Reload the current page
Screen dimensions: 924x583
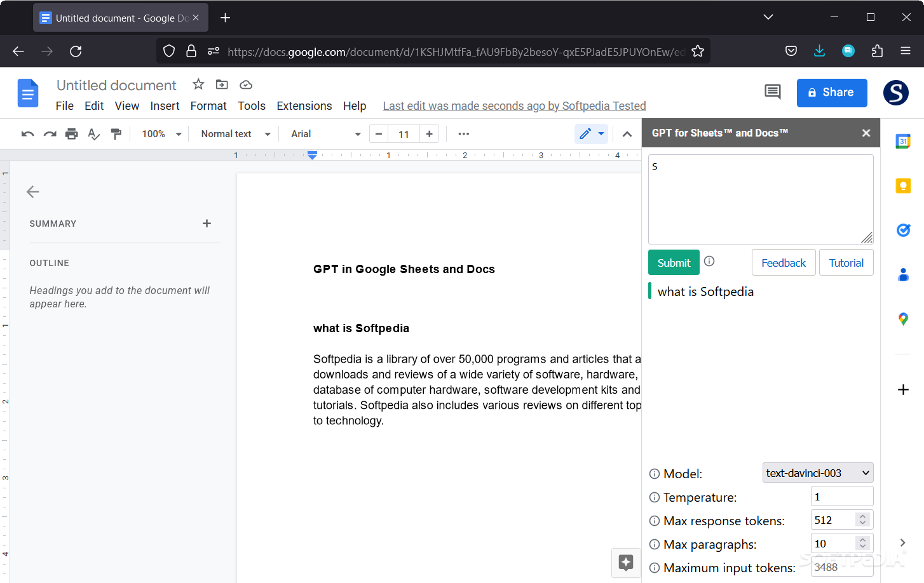pos(76,51)
